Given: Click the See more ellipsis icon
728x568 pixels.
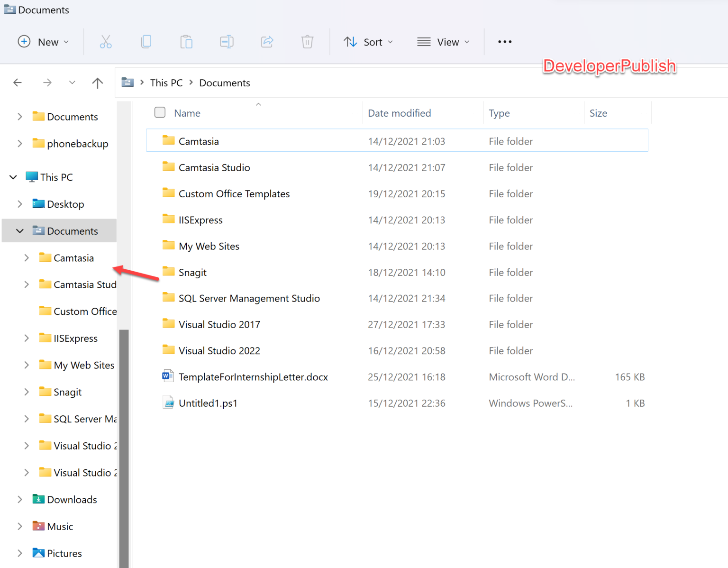Looking at the screenshot, I should [504, 42].
